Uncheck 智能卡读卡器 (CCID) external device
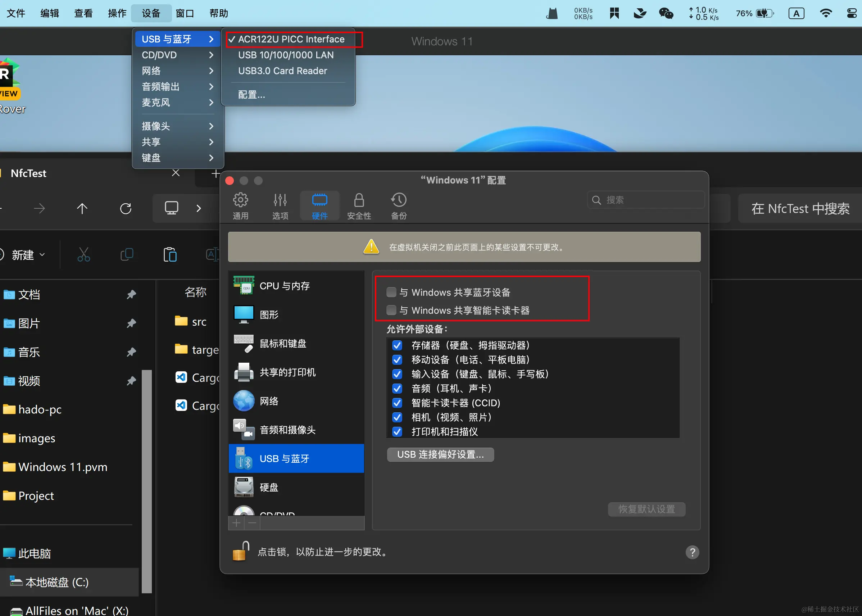862x616 pixels. coord(397,403)
